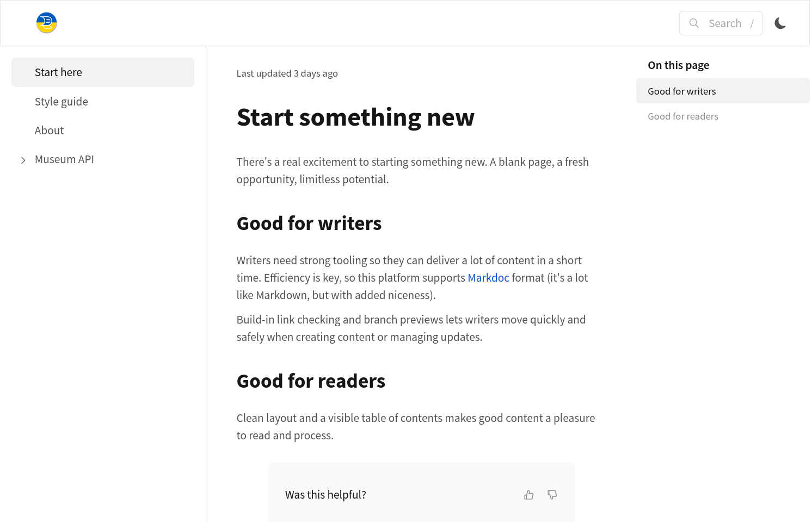
Task: Click the thumbs up feedback icon
Action: (x=528, y=495)
